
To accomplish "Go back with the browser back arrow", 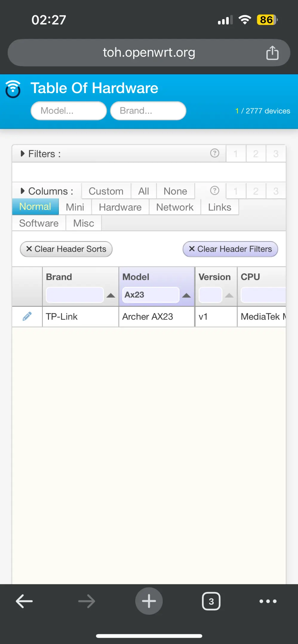I will point(24,601).
